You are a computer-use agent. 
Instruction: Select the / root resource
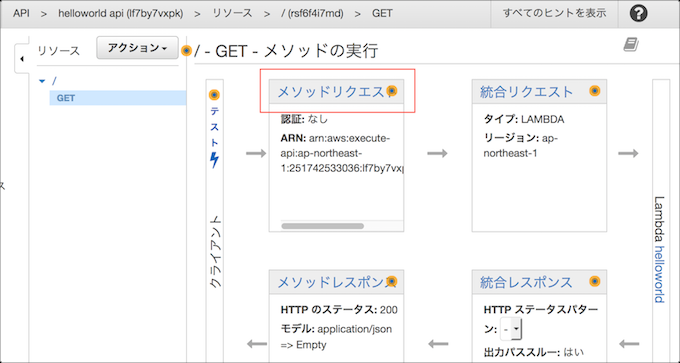(54, 81)
